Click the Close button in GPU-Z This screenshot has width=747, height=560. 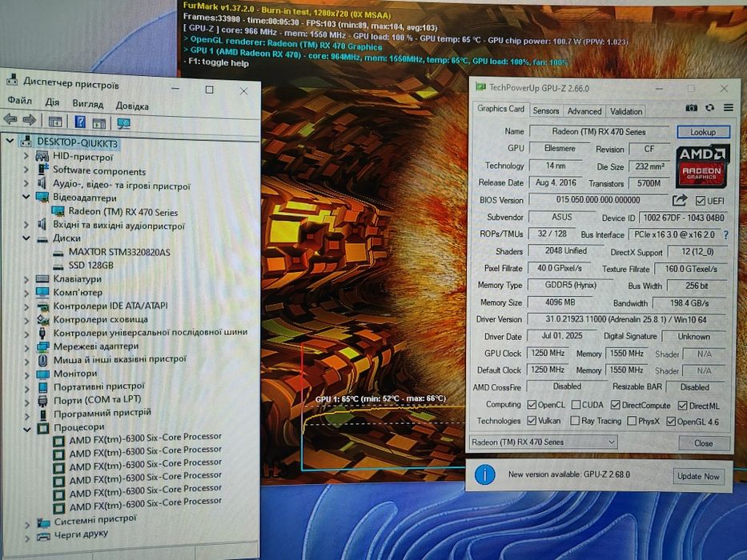point(704,443)
